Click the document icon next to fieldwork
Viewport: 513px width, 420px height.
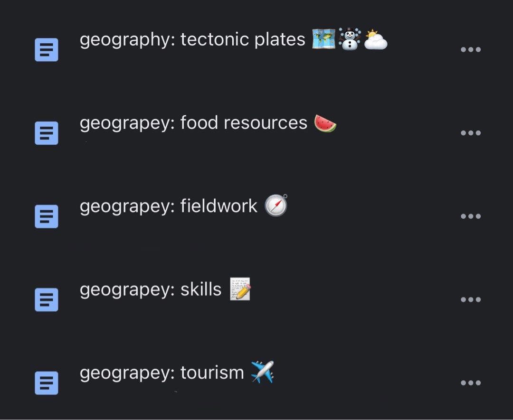[46, 216]
